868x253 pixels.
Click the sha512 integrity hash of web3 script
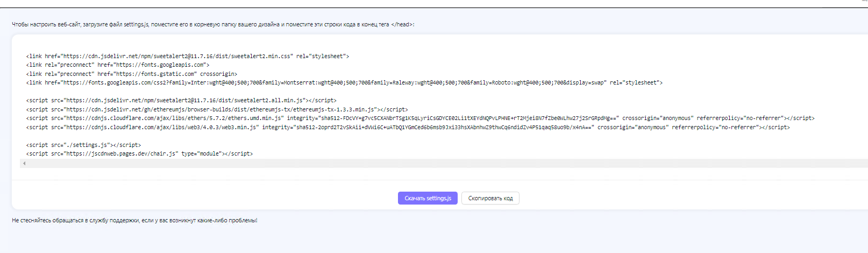(x=444, y=127)
